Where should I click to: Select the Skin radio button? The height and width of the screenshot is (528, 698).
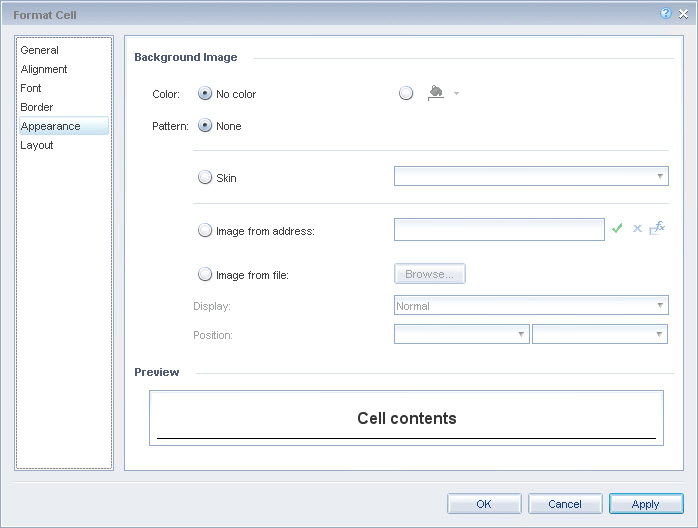pyautogui.click(x=205, y=177)
